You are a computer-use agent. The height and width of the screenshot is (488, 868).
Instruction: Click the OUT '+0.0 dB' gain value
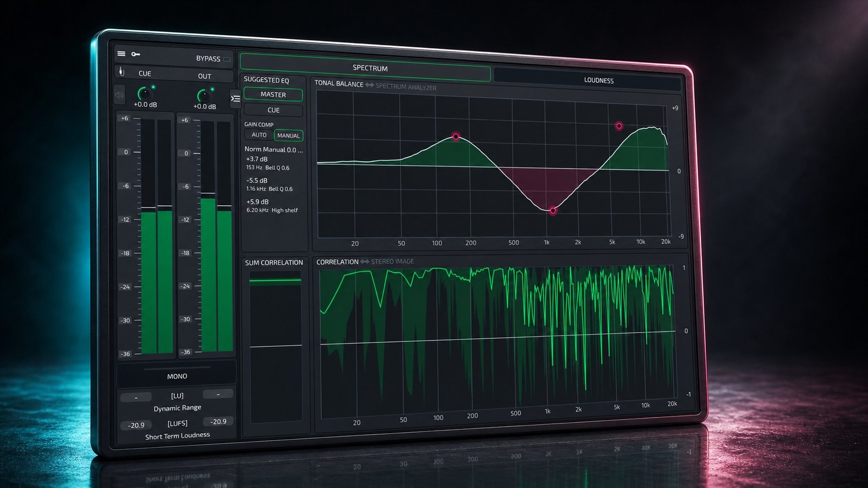tap(205, 107)
